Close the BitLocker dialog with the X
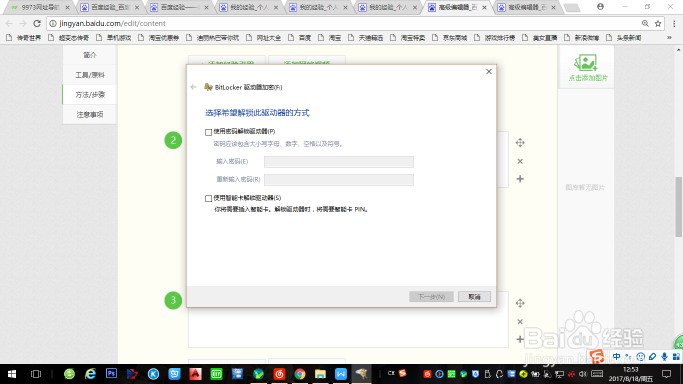Image resolution: width=683 pixels, height=384 pixels. point(489,71)
